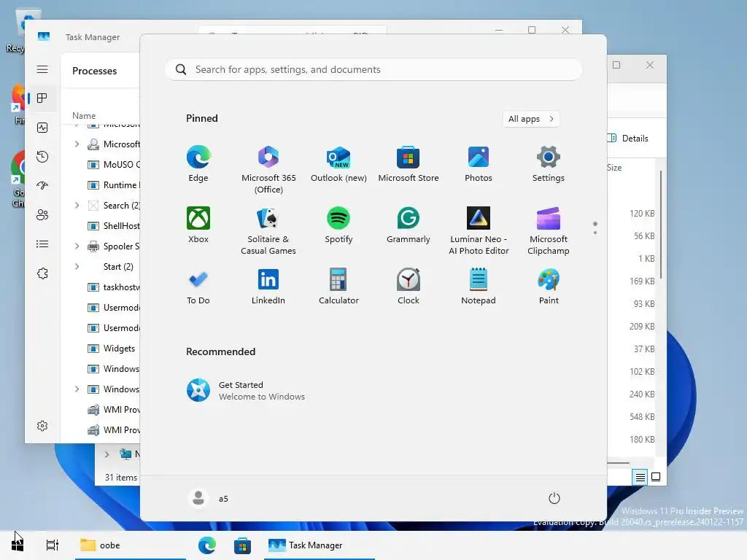This screenshot has height=560, width=747.
Task: Open Services tab in Task Manager sidebar
Action: (x=42, y=273)
